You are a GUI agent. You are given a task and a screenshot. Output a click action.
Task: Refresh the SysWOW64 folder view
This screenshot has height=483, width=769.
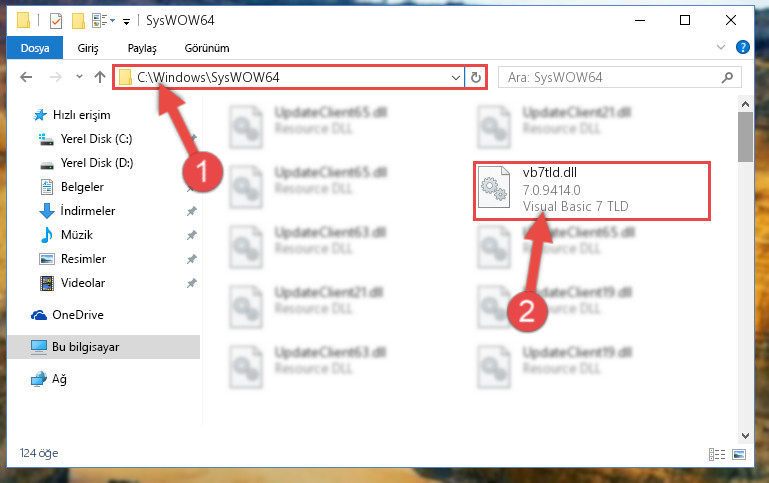(475, 77)
